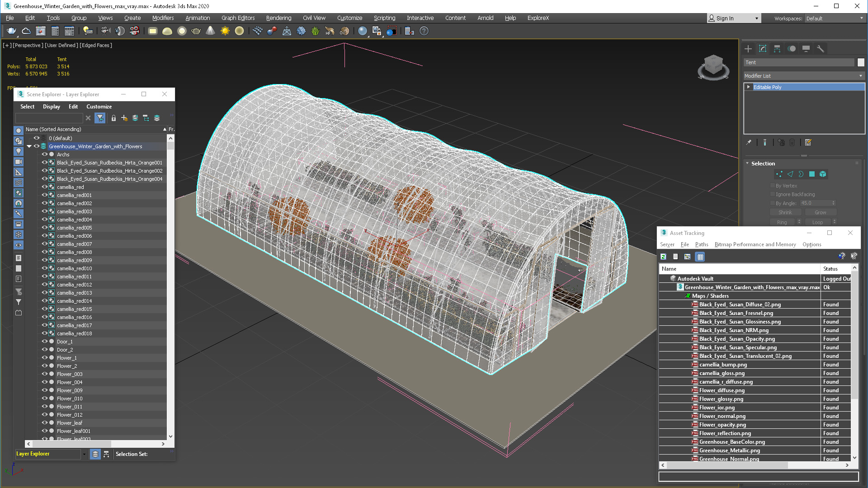Click the Scene Explorer search field
868x488 pixels.
coord(49,118)
